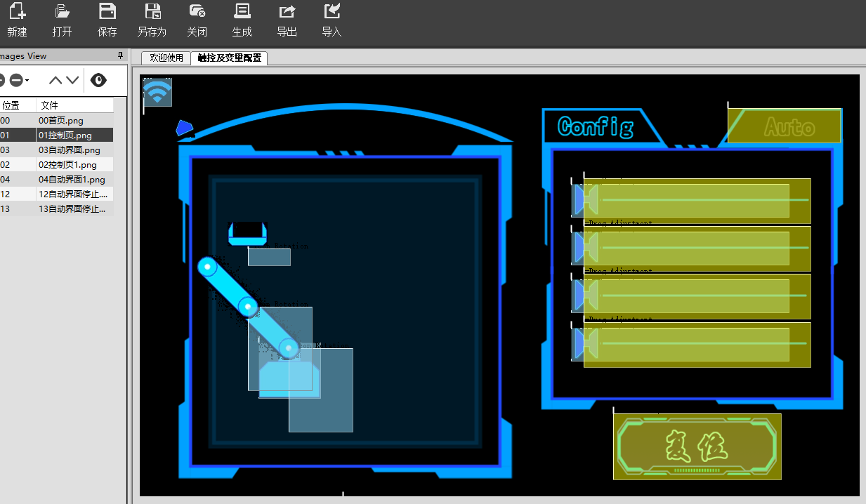The height and width of the screenshot is (504, 866).
Task: Toggle the eye preview icon in Images View
Action: (99, 80)
